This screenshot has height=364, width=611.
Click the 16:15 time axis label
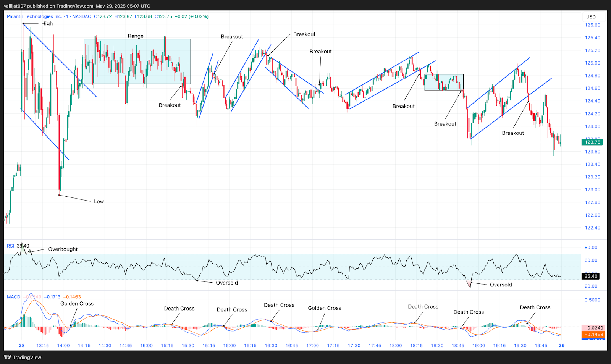[x=250, y=345]
